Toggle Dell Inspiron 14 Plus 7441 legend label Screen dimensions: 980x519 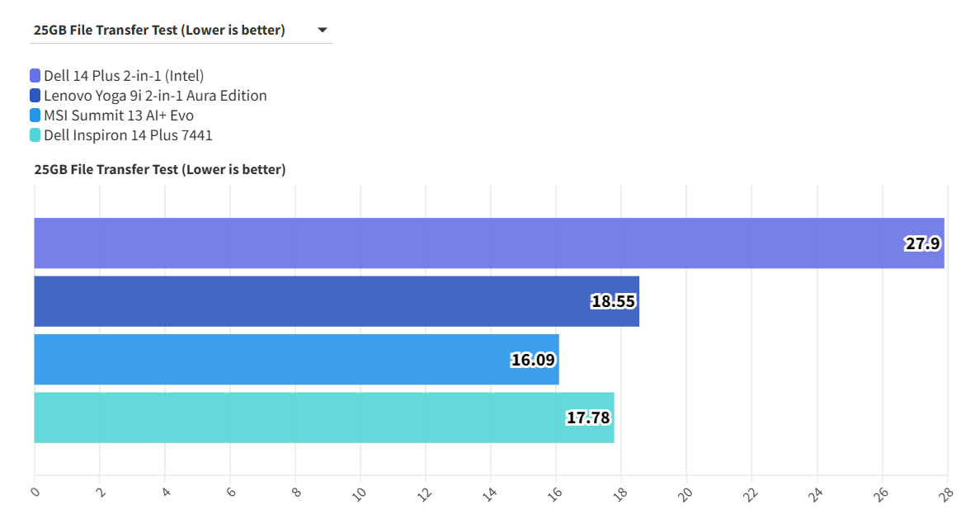click(128, 135)
